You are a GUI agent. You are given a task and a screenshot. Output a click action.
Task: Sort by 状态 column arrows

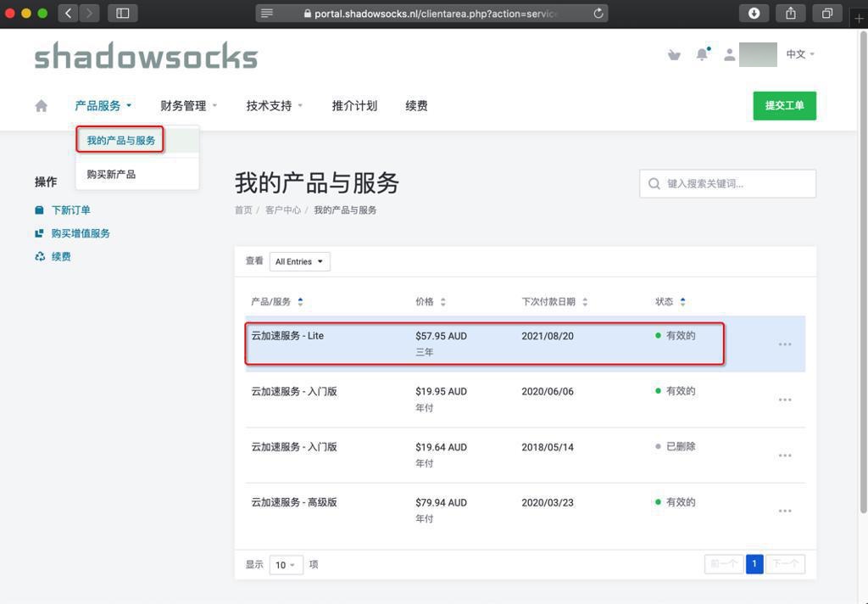click(682, 301)
